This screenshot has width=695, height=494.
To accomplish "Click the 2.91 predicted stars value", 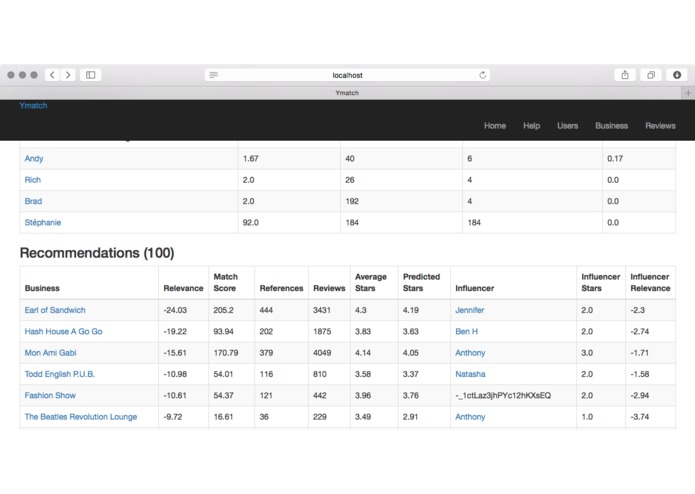I will (410, 416).
